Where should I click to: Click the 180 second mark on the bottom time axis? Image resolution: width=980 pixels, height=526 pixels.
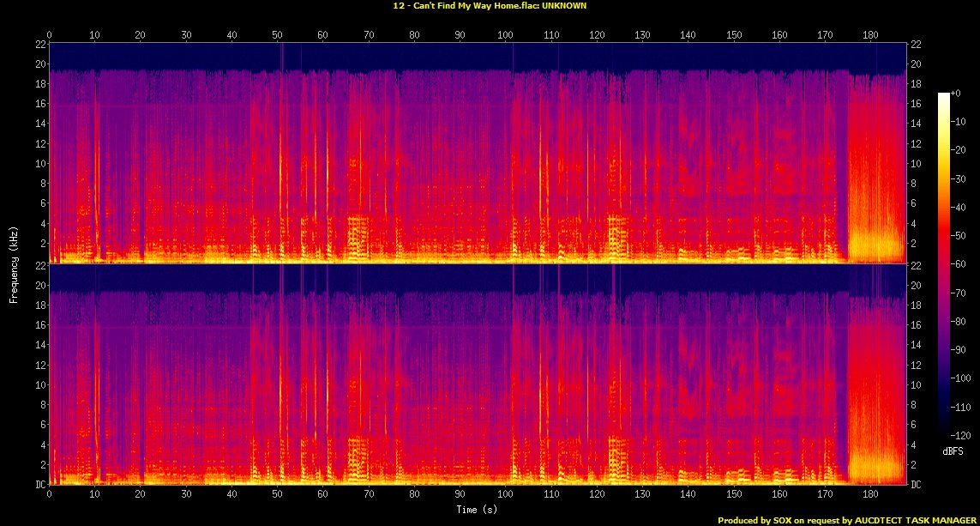(870, 495)
